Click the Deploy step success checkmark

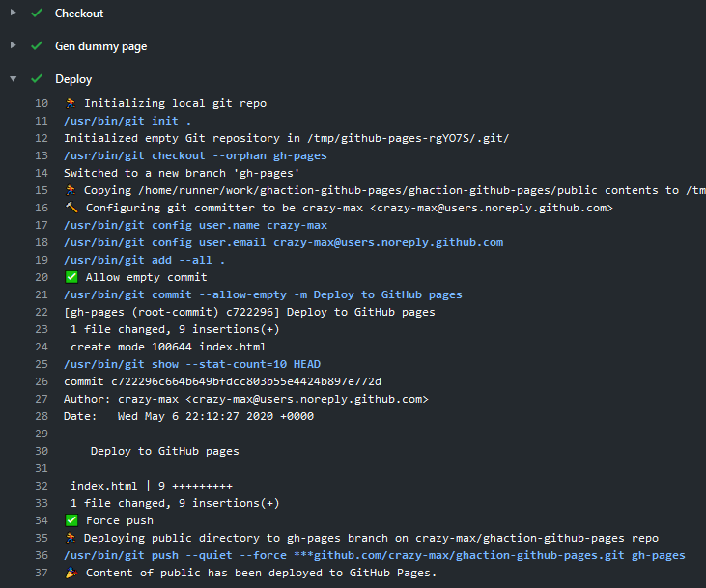[37, 79]
